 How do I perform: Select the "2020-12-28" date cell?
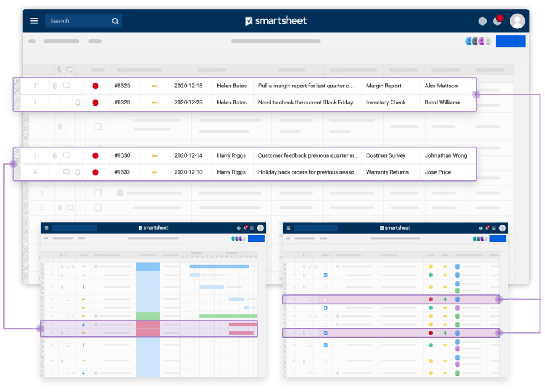pyautogui.click(x=191, y=103)
